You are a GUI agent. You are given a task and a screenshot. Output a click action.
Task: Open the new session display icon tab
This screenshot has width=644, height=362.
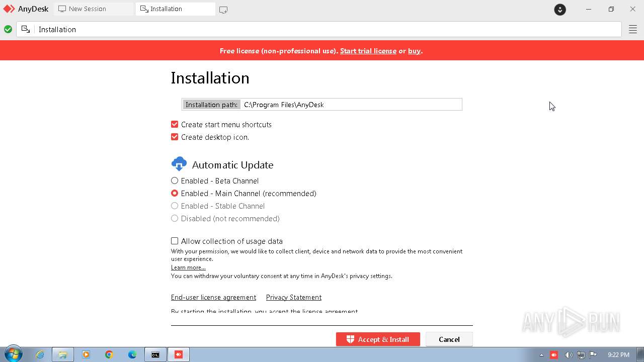point(223,10)
